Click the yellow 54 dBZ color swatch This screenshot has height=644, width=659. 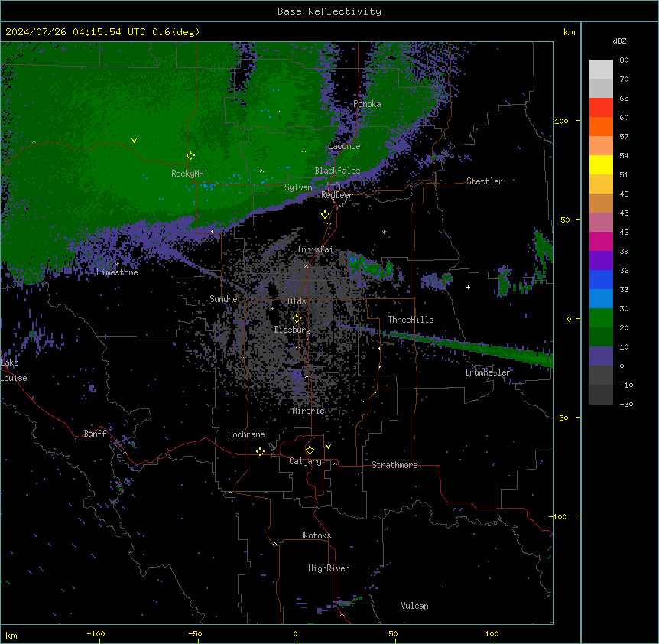[x=601, y=164]
